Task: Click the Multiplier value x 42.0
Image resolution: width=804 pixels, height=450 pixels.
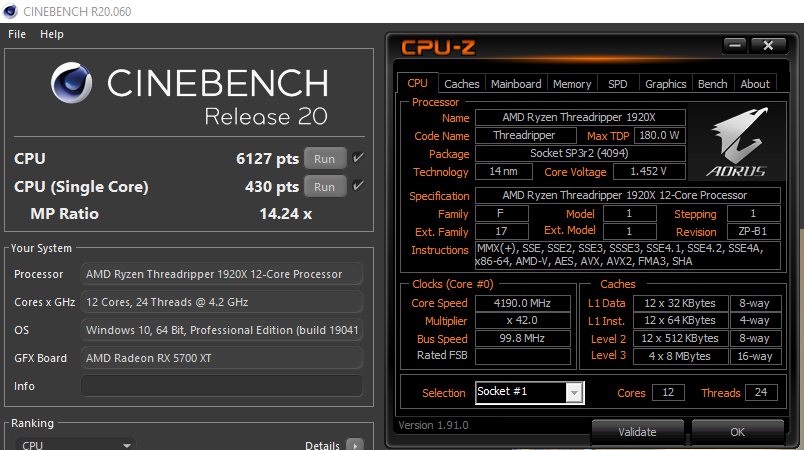Action: coord(522,320)
